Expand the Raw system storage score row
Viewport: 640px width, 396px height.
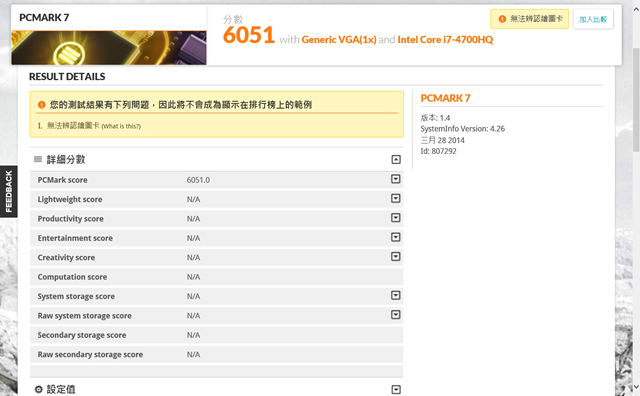point(396,315)
